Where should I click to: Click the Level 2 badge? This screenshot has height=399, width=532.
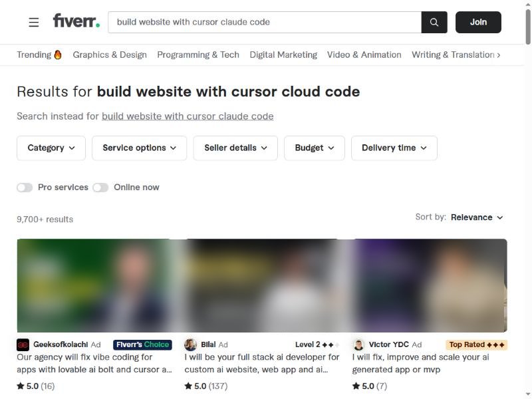pyautogui.click(x=317, y=344)
